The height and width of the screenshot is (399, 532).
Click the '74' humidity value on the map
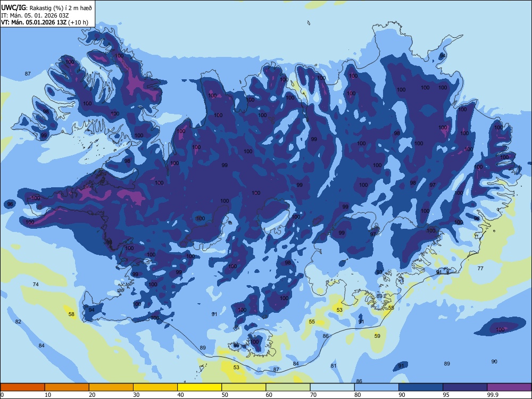point(36,284)
